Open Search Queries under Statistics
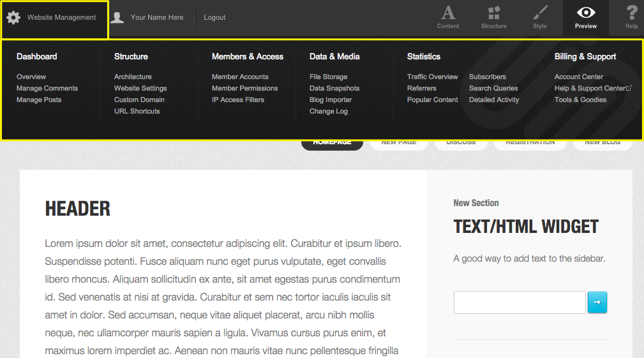The height and width of the screenshot is (358, 644). pos(493,88)
